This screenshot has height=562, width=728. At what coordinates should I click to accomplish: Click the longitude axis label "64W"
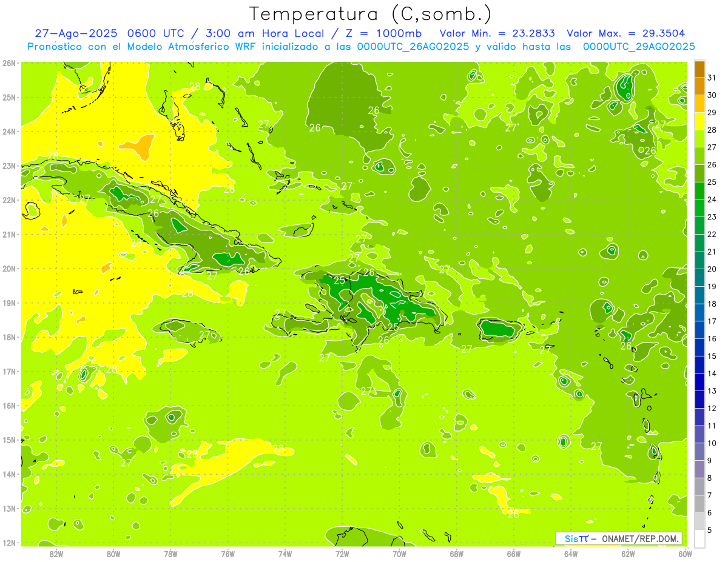point(571,554)
